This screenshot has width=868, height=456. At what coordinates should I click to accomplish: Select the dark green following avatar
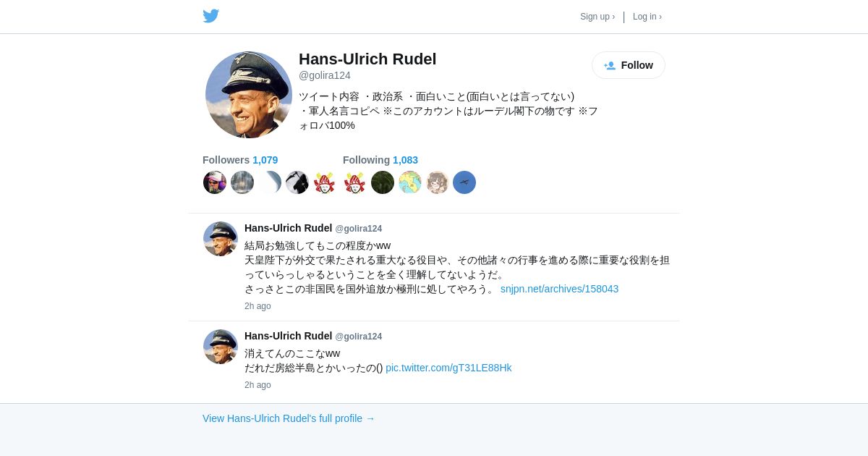(x=383, y=182)
